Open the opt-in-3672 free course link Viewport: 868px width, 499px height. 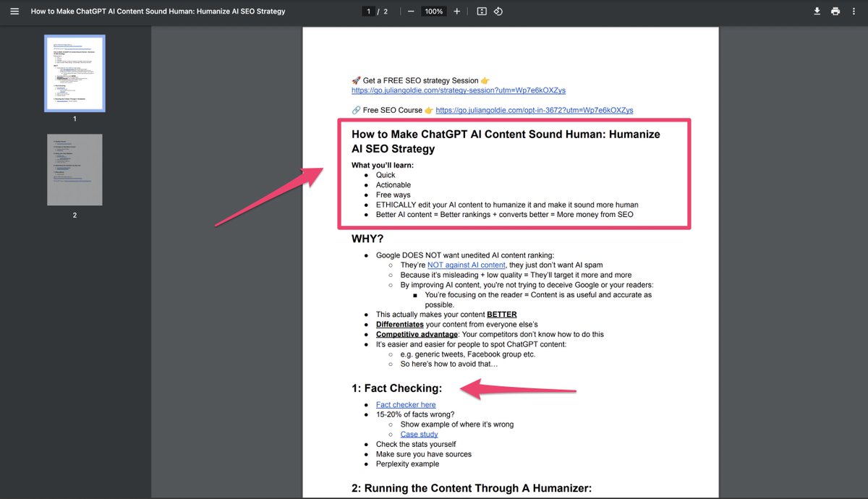click(x=535, y=110)
